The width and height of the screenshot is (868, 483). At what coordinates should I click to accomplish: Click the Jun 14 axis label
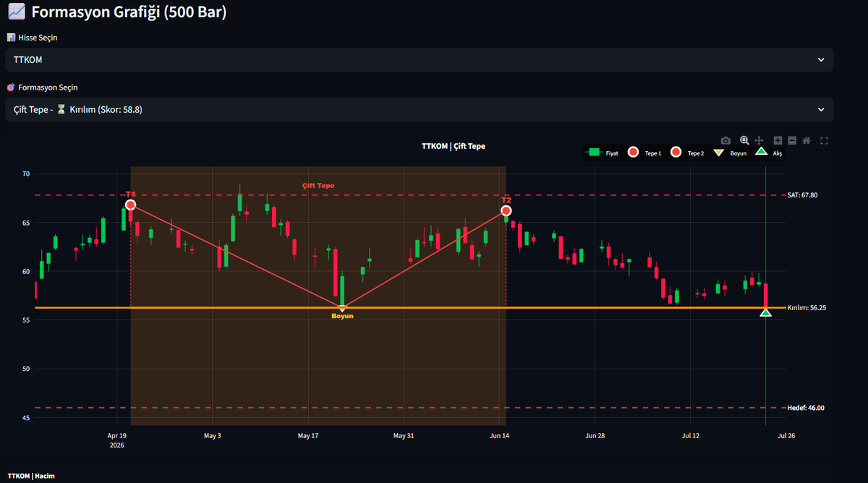point(500,436)
